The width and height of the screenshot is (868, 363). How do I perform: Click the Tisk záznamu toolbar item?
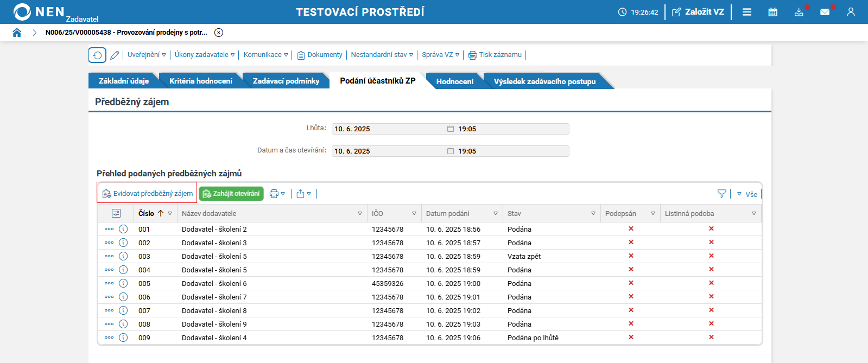pyautogui.click(x=495, y=55)
